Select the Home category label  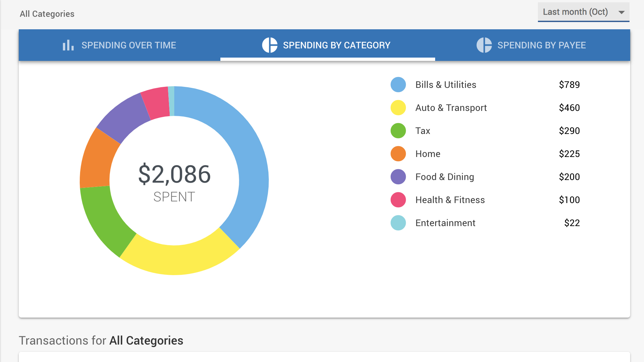(428, 154)
